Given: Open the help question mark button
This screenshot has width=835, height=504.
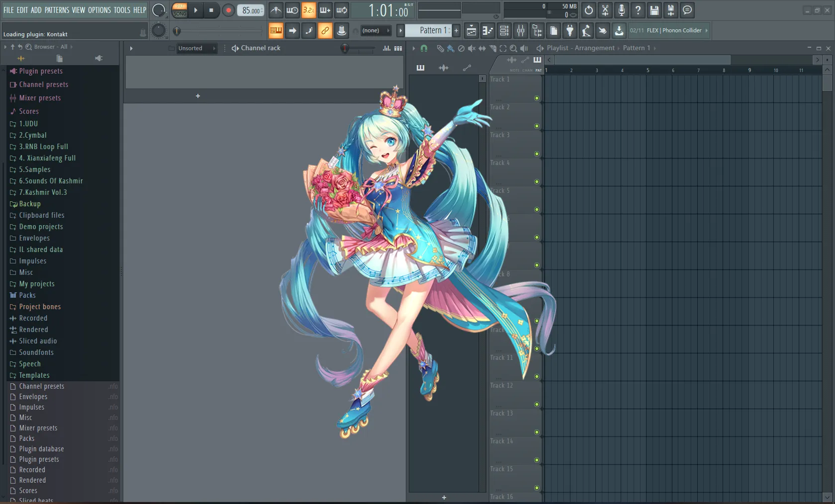Looking at the screenshot, I should pos(638,10).
